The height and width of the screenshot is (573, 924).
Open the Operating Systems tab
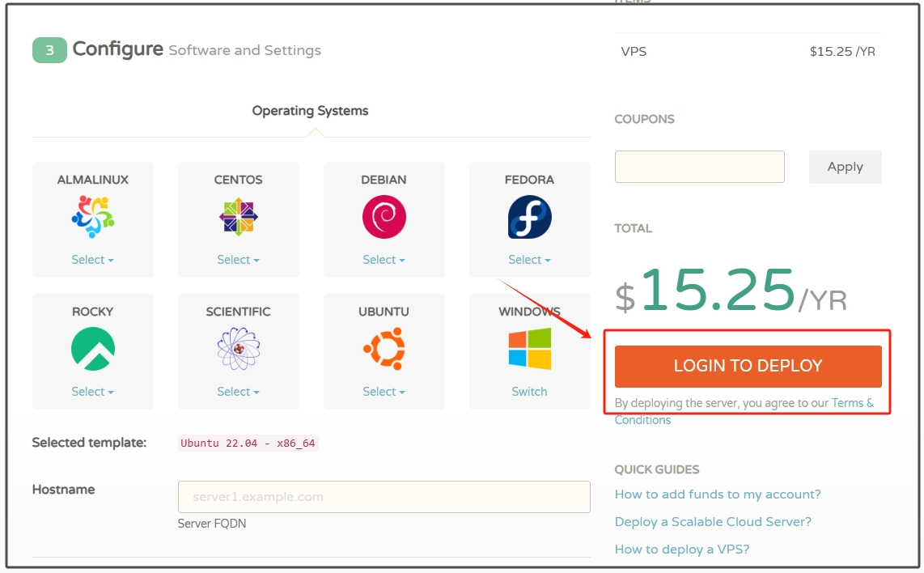(310, 111)
